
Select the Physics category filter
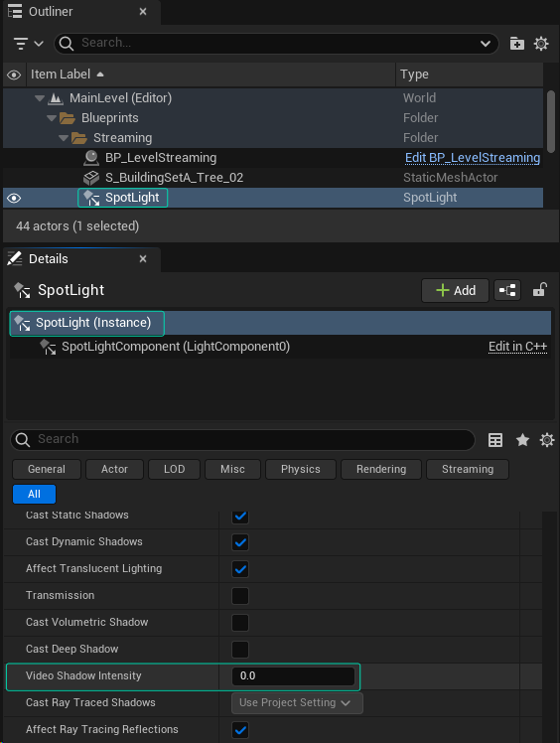coord(301,469)
